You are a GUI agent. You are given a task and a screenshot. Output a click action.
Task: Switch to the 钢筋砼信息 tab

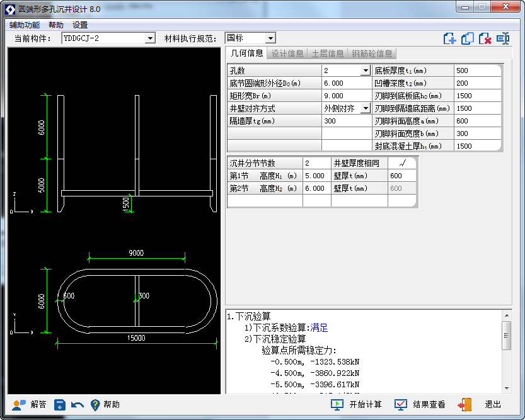tap(372, 54)
